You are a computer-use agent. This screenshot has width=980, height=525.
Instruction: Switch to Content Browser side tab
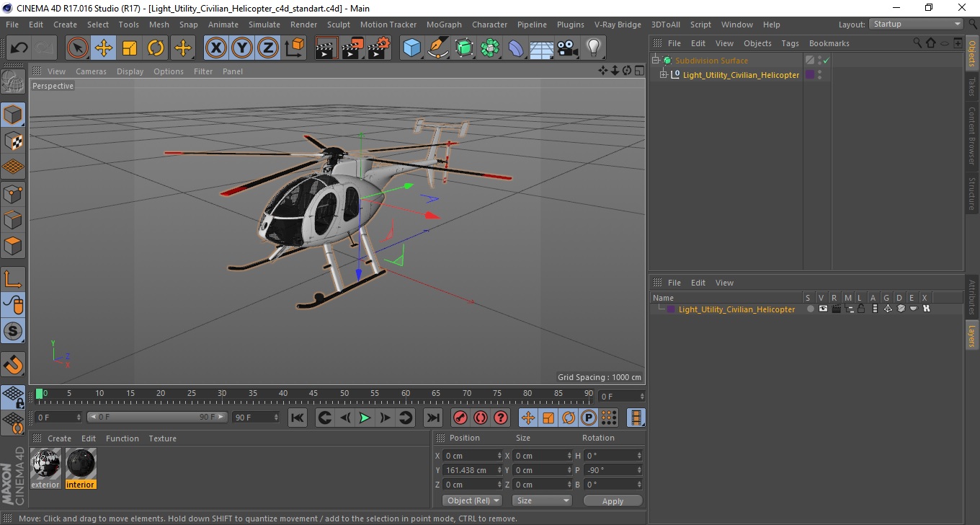pos(971,136)
